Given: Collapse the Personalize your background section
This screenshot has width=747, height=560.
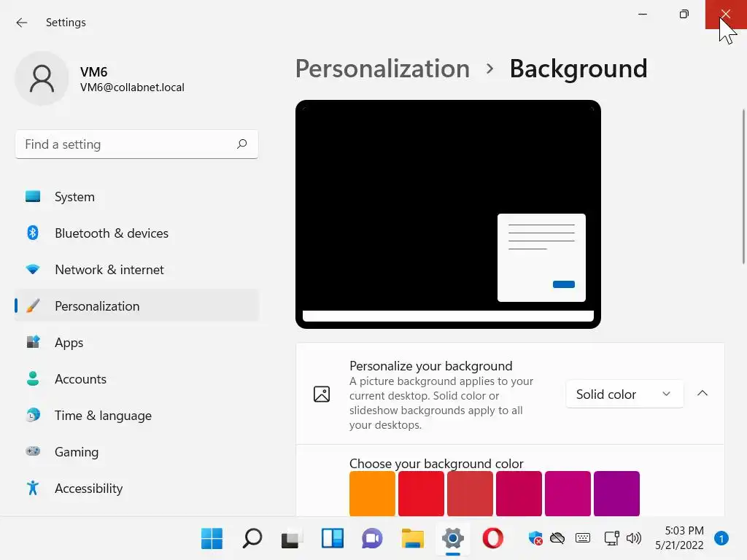Looking at the screenshot, I should (703, 393).
